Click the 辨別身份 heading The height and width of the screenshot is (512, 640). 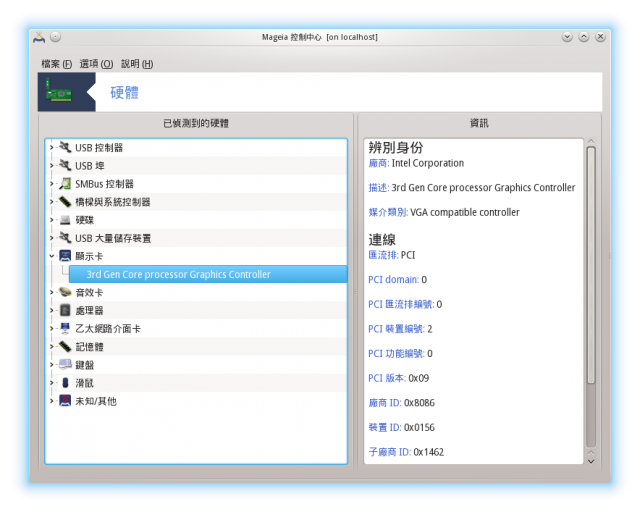click(x=396, y=147)
